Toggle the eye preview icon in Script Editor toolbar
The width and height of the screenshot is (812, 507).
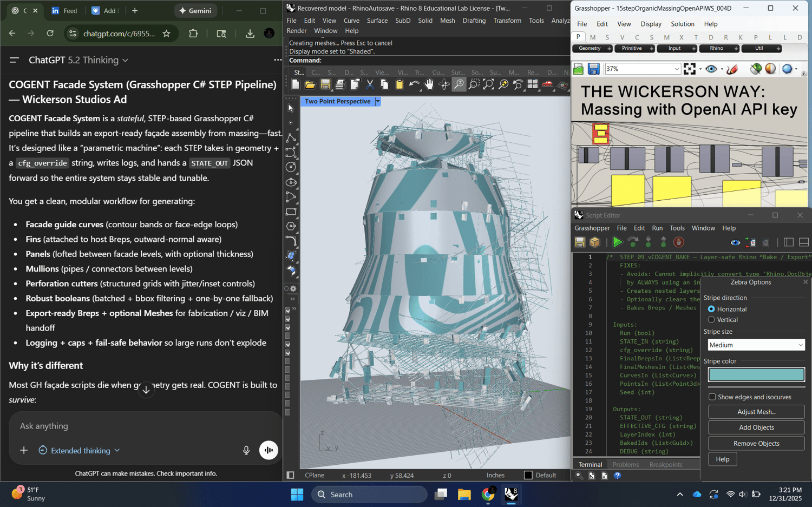[x=735, y=242]
